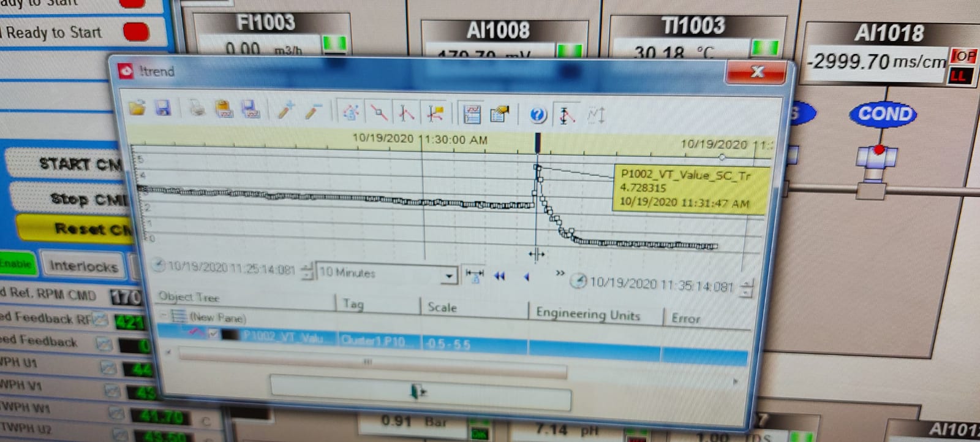Toggle the P1002_VT_Value pen visibility checkbox
The width and height of the screenshot is (980, 442).
213,334
